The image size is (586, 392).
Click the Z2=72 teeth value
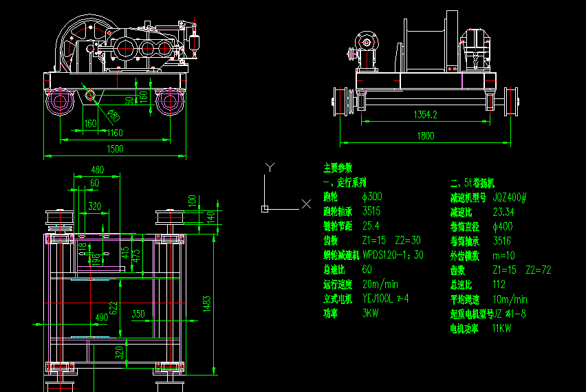[x=539, y=270]
